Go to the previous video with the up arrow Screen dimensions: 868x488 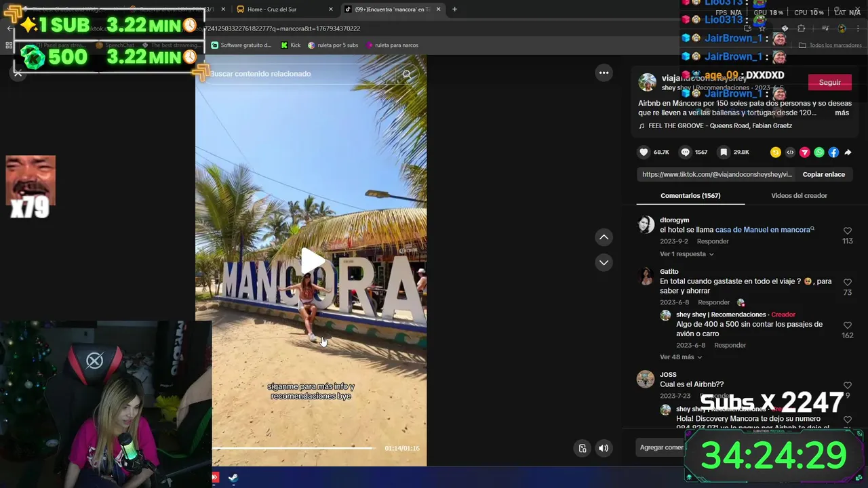604,237
